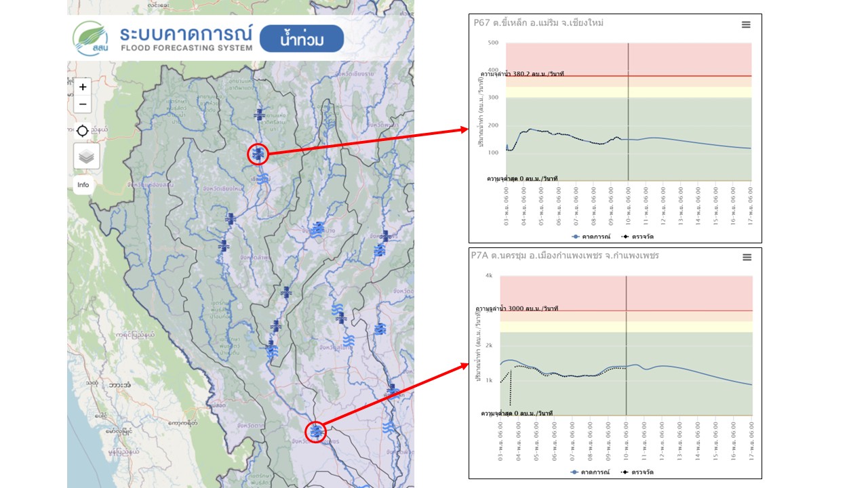Viewport: 868px width, 488px height.
Task: Toggle คาดการณ์ series in the P7A chart legend
Action: tap(591, 472)
